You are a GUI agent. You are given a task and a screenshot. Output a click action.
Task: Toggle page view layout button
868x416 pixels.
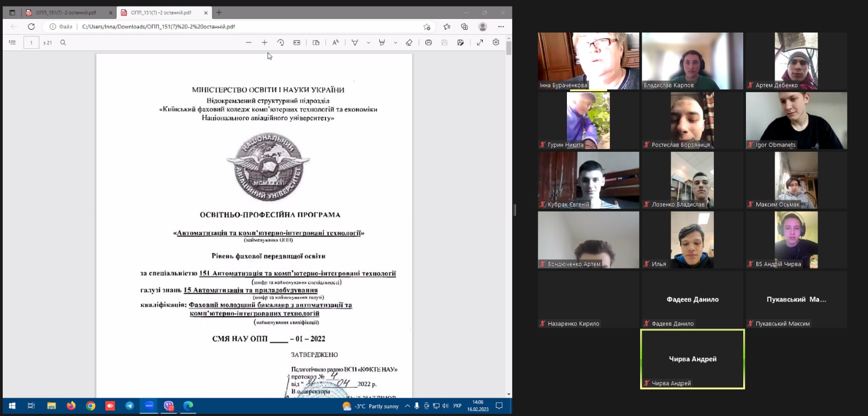coord(316,42)
